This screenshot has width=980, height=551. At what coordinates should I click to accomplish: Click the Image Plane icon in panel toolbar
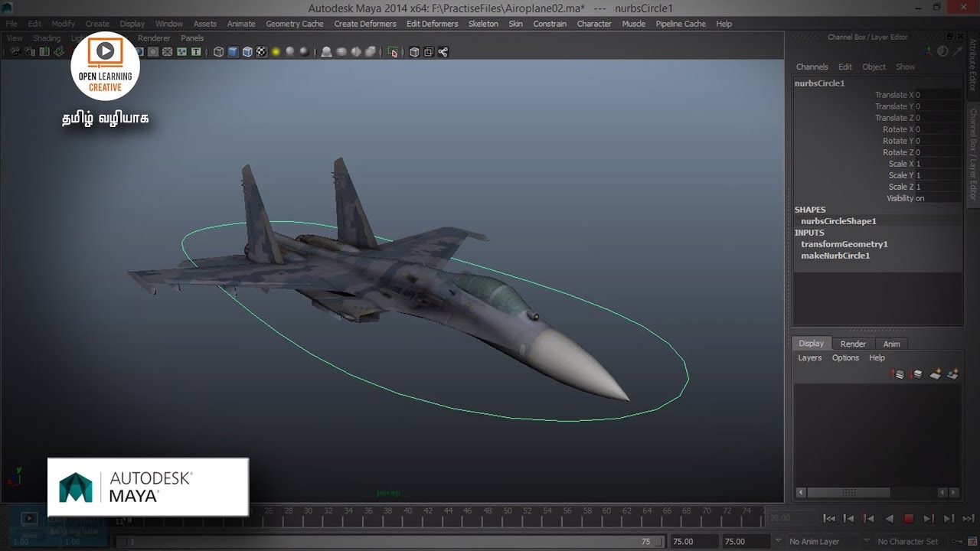[59, 52]
